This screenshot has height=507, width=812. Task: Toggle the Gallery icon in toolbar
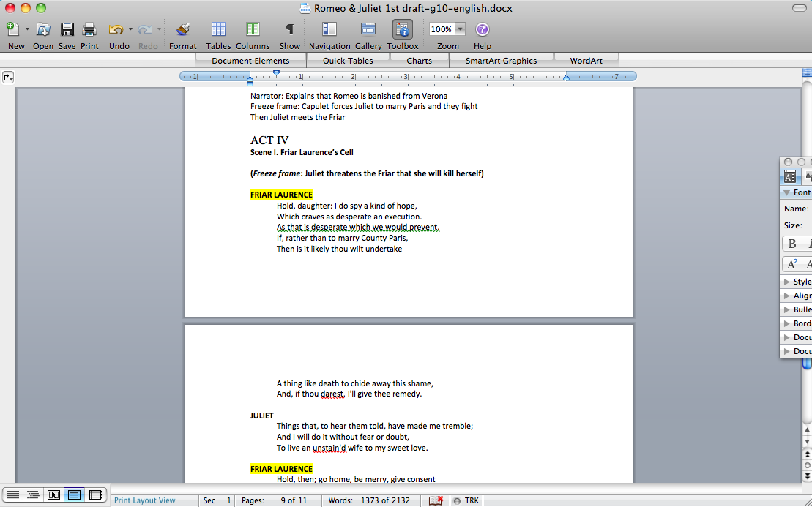pos(368,29)
